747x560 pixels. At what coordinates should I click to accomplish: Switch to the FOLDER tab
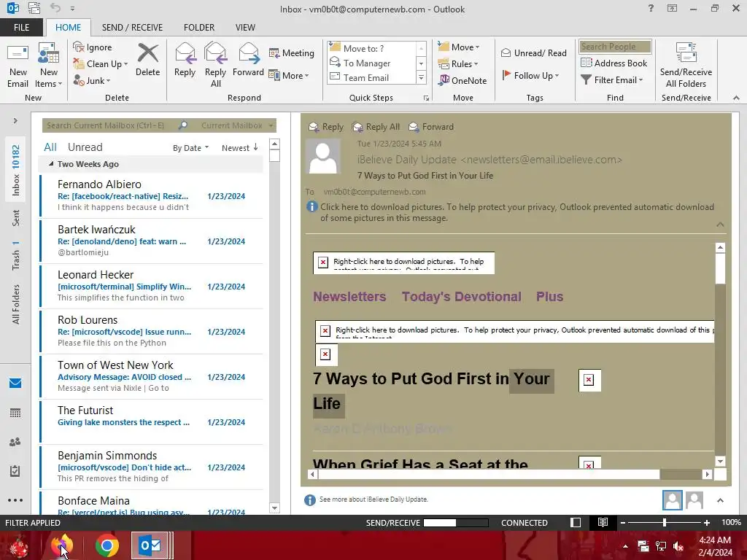pos(199,28)
